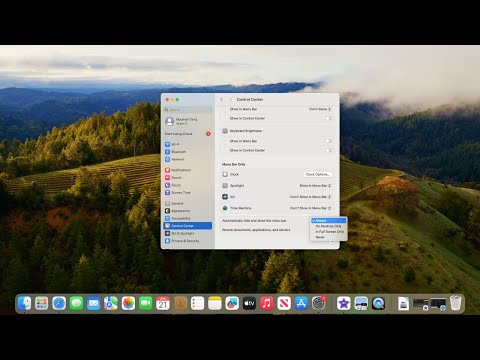Select Focus in the settings sidebar
This screenshot has width=480, height=360.
pyautogui.click(x=188, y=185)
